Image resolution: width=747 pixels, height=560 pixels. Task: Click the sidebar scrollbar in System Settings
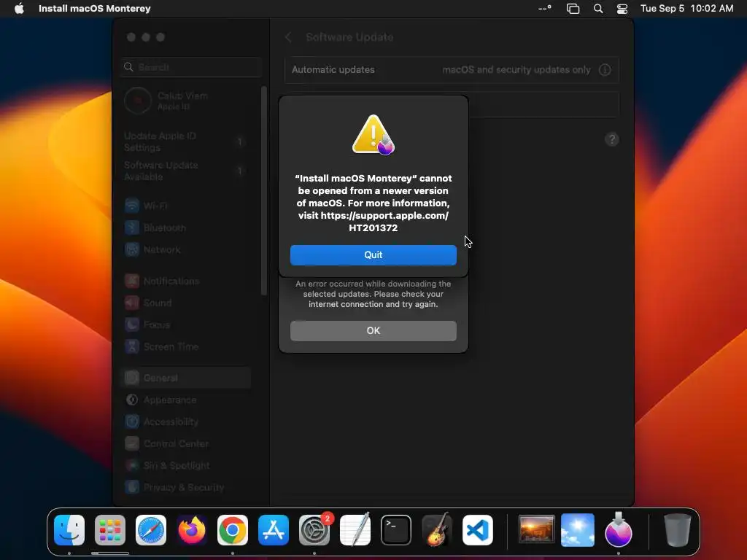coord(264,190)
